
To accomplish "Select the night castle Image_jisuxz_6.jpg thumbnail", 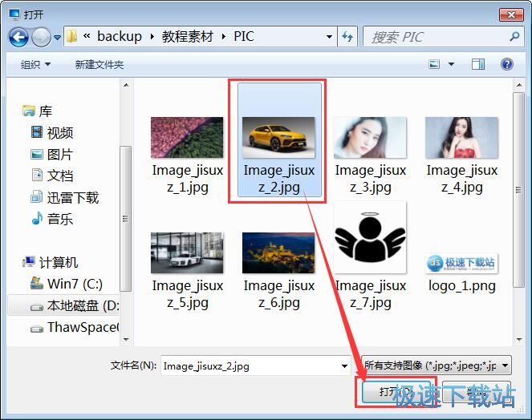I will click(x=278, y=252).
